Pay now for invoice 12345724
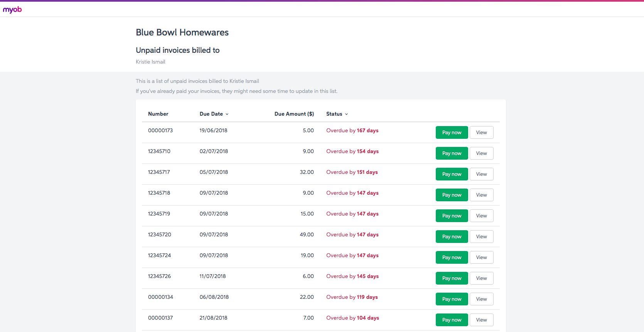Image resolution: width=644 pixels, height=332 pixels. pyautogui.click(x=452, y=258)
